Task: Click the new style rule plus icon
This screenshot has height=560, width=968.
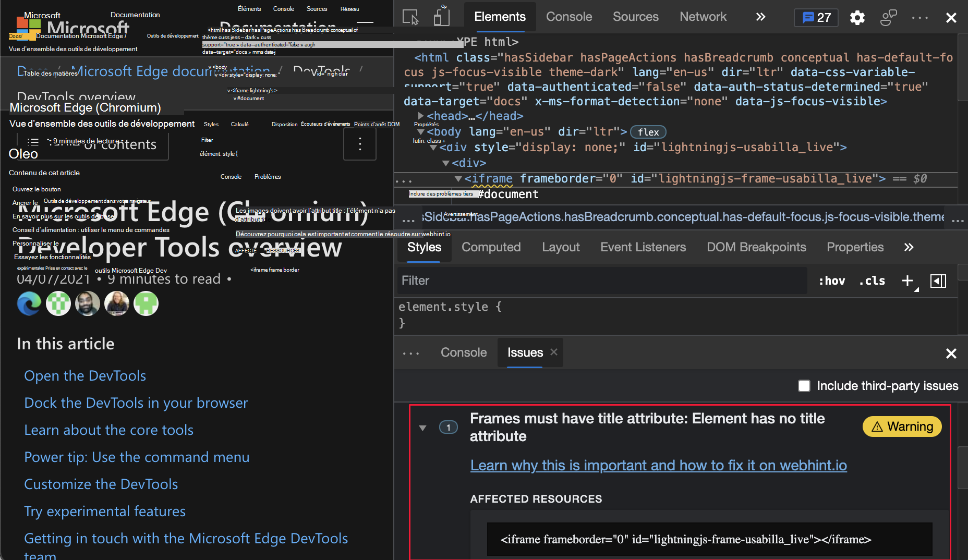Action: (x=907, y=281)
